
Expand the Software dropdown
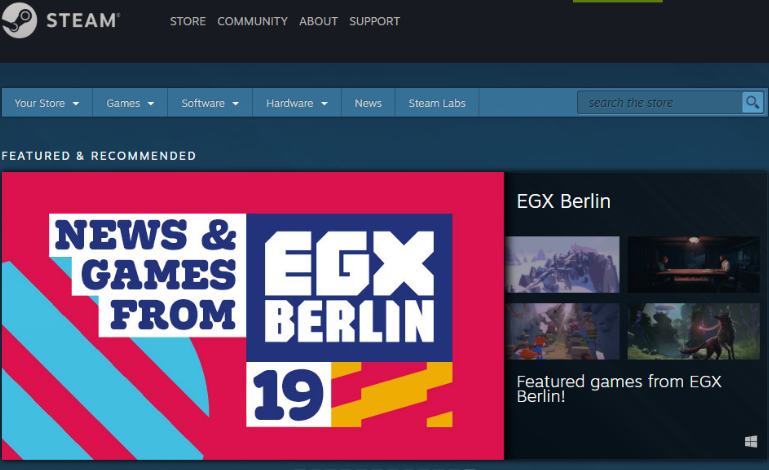(210, 103)
